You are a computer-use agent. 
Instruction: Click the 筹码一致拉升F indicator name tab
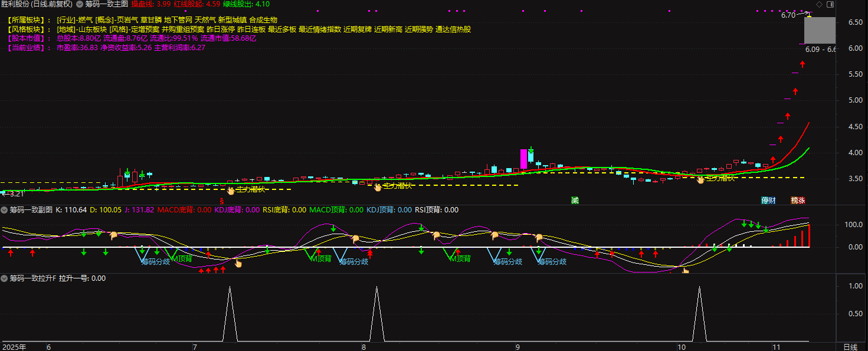coord(32,278)
